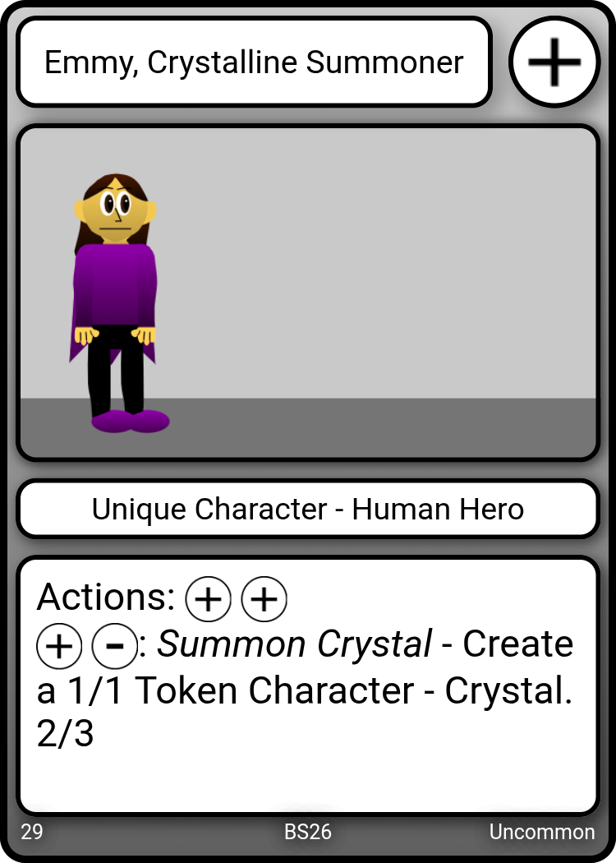
Task: Click the Unique Character - Human Hero type line
Action: pos(307,509)
